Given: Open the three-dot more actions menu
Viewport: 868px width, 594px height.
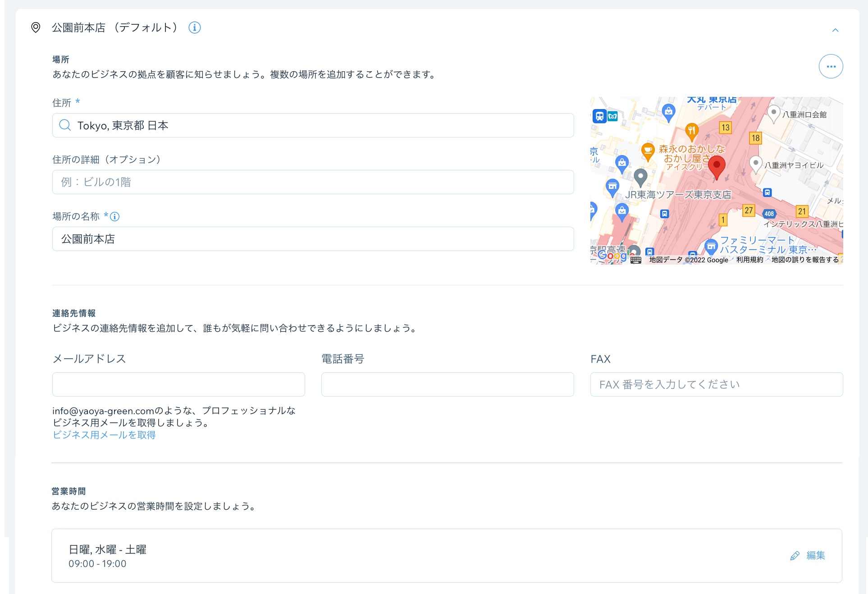Looking at the screenshot, I should pos(831,66).
